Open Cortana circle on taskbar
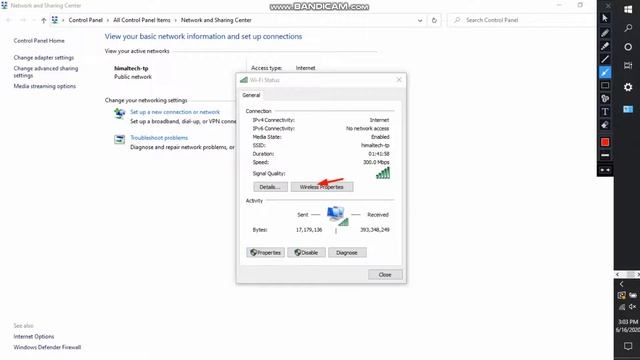This screenshot has width=640, height=360. pos(628,47)
